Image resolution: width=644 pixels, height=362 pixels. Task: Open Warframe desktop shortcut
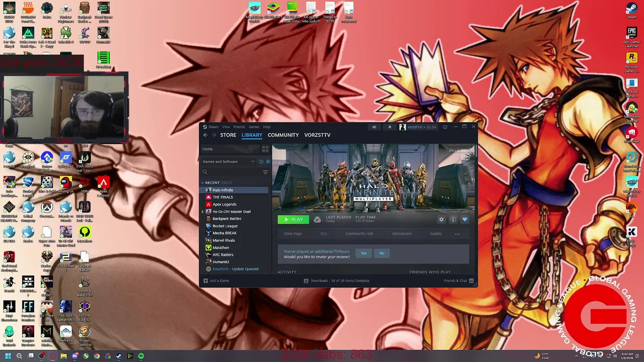coord(66,334)
